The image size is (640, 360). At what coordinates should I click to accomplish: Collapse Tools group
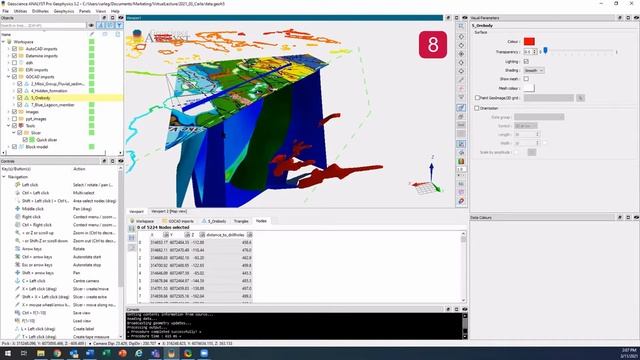coord(9,126)
